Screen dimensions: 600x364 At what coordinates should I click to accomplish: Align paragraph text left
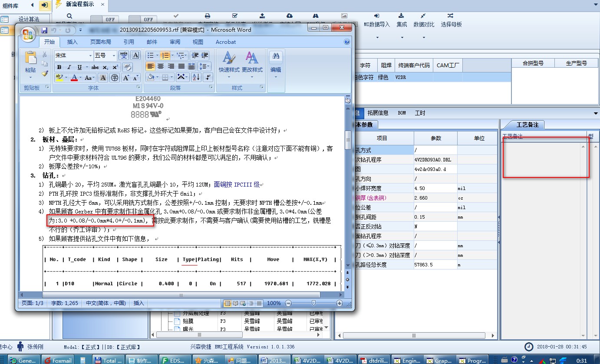(x=150, y=66)
